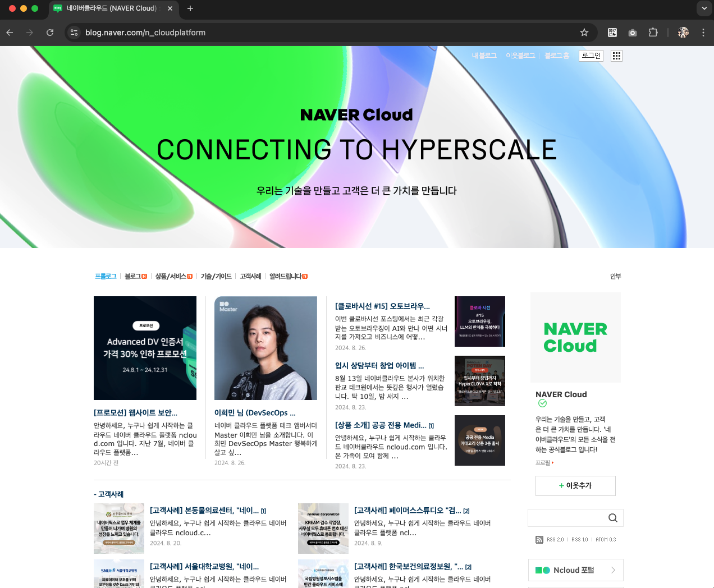The height and width of the screenshot is (588, 714).
Task: Click the NAVER Cloud profile image
Action: coord(575,337)
